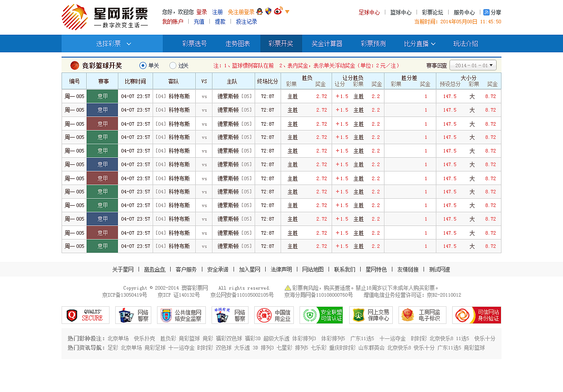Click the QUALYS SECURE badge
This screenshot has height=392, width=563.
point(85,315)
